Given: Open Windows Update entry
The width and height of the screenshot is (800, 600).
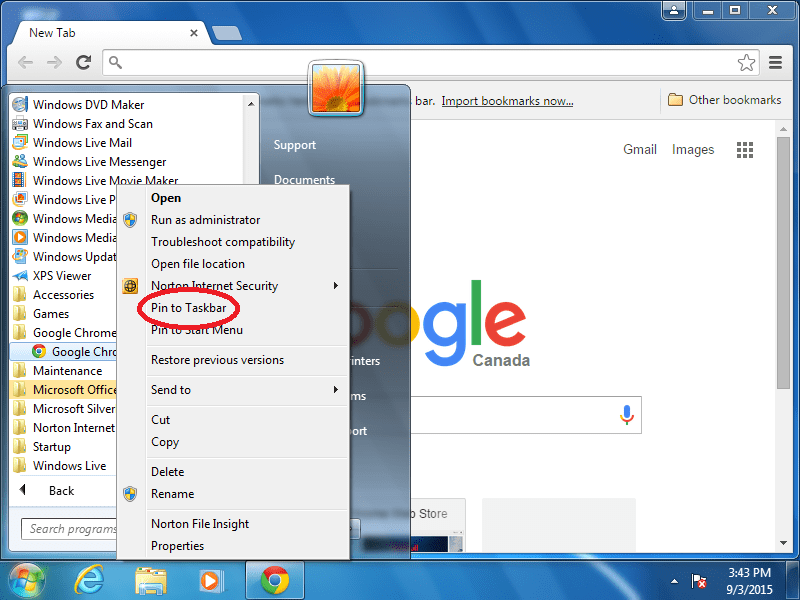Looking at the screenshot, I should click(x=64, y=257).
